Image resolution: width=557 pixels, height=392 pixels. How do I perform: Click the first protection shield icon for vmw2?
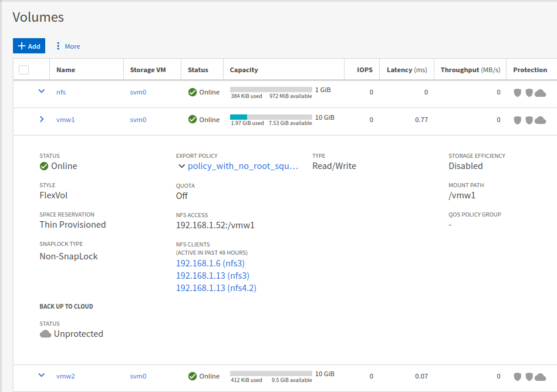click(518, 377)
